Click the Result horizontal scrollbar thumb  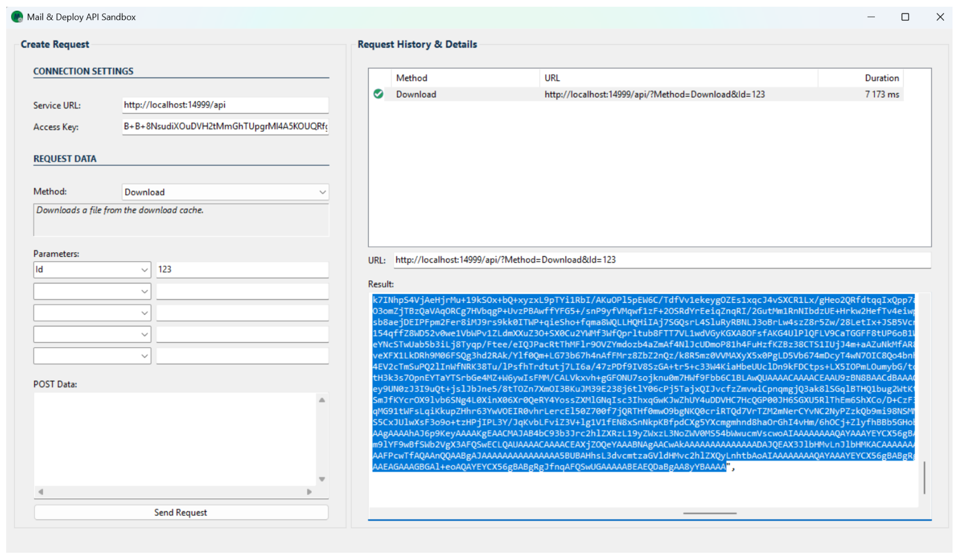coord(710,513)
